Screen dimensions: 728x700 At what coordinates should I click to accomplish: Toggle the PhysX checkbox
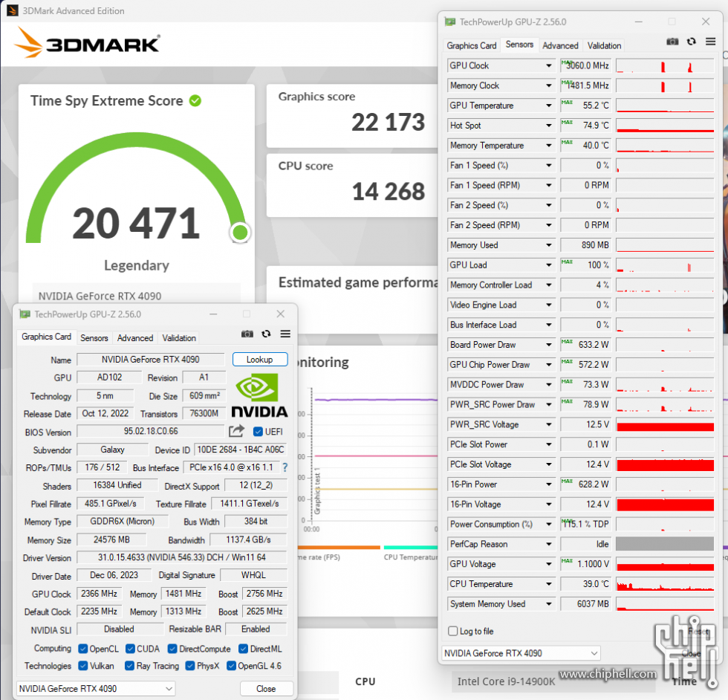click(x=190, y=666)
